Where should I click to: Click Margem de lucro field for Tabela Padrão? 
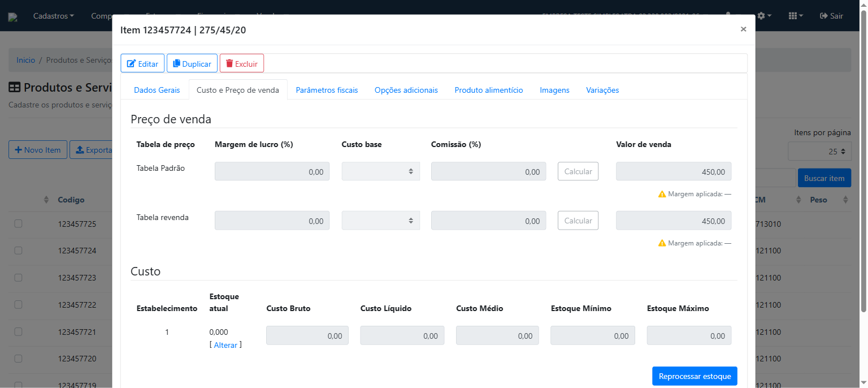point(272,171)
